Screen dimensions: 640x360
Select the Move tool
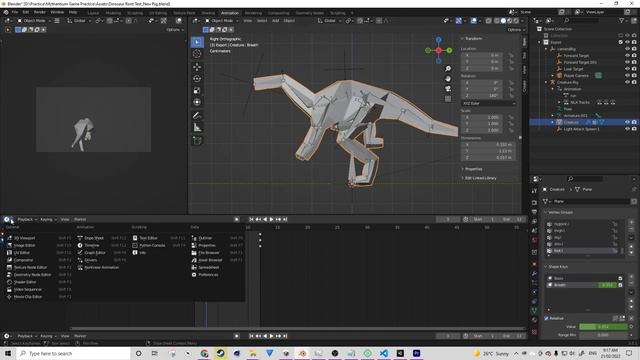point(197,67)
